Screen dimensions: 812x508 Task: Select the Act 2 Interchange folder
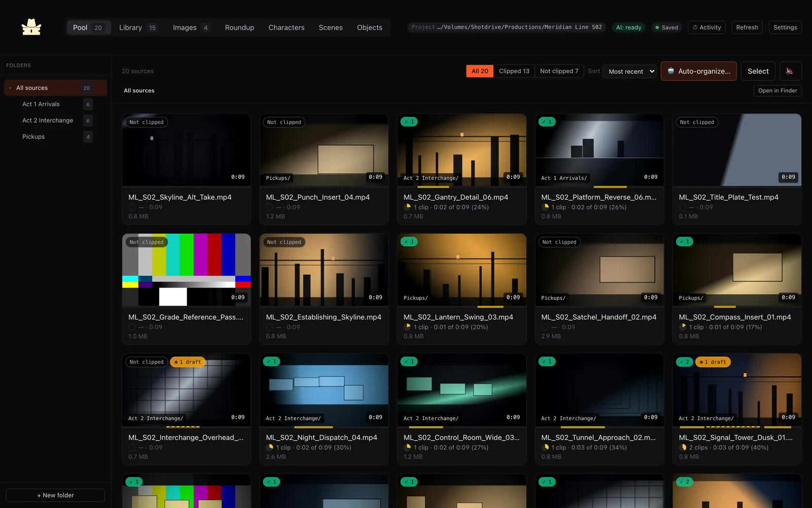[55, 120]
